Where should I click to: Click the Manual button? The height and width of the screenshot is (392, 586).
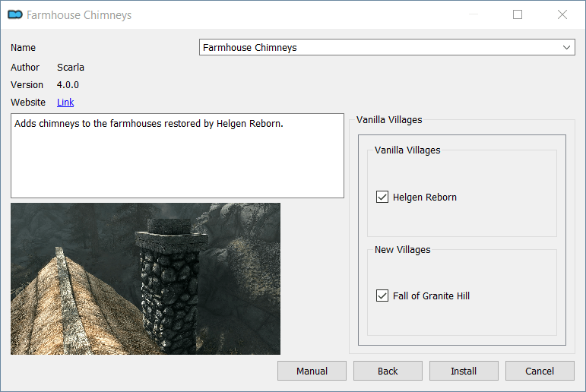[312, 371]
